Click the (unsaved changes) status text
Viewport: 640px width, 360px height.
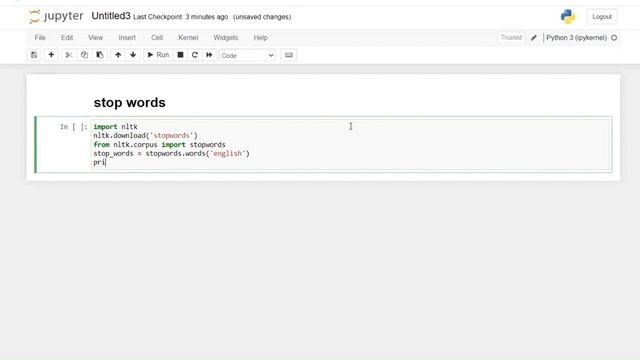[x=262, y=17]
